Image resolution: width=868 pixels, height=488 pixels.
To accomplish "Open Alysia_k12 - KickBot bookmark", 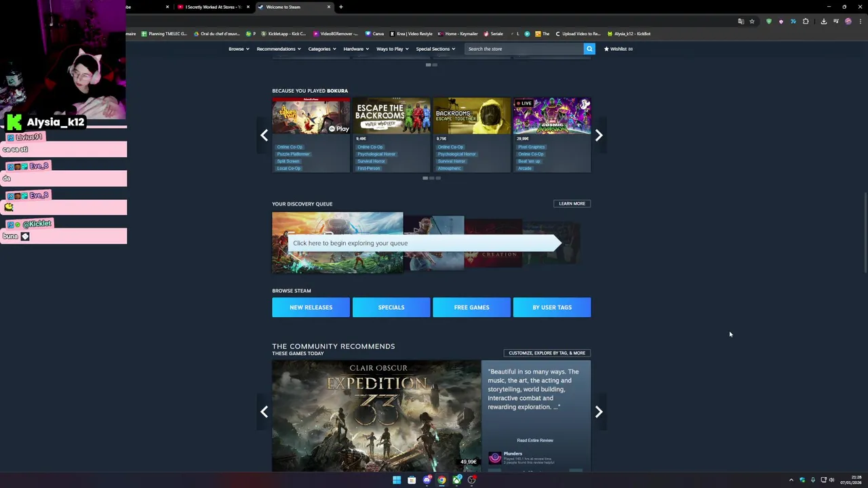I will click(629, 33).
